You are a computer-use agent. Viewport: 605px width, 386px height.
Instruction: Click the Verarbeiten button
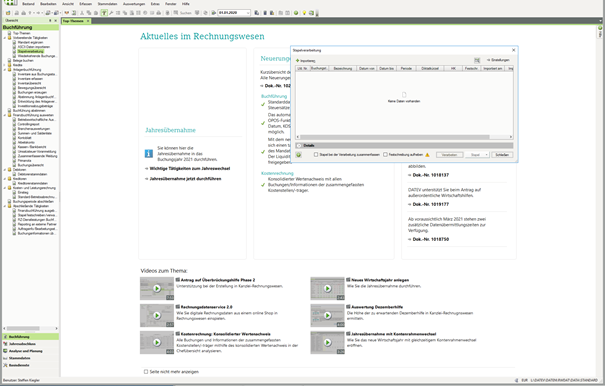point(450,155)
